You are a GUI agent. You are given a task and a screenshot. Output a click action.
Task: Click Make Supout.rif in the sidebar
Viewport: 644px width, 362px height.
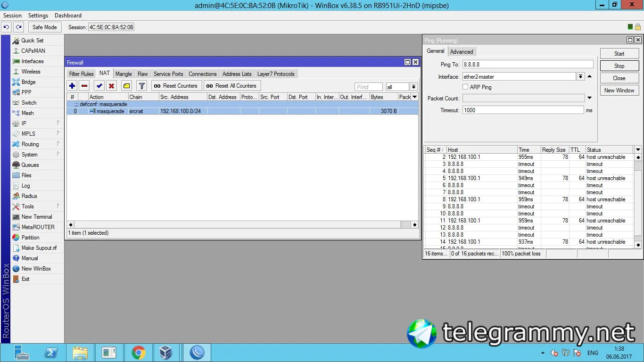39,248
